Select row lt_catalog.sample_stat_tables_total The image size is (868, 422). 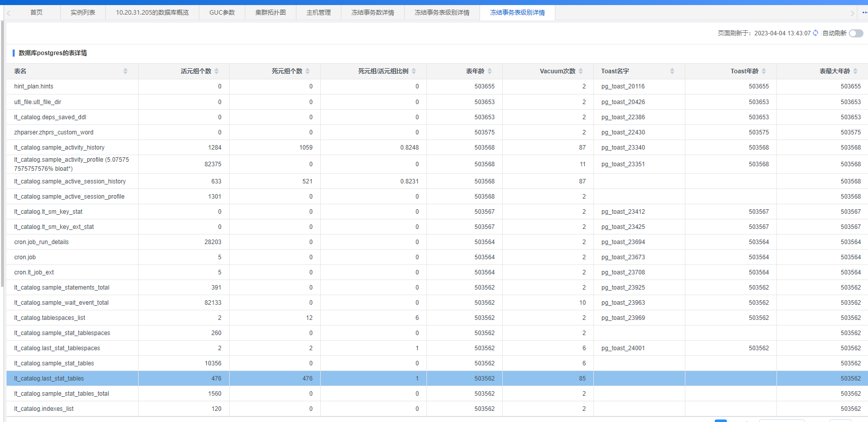tap(437, 394)
